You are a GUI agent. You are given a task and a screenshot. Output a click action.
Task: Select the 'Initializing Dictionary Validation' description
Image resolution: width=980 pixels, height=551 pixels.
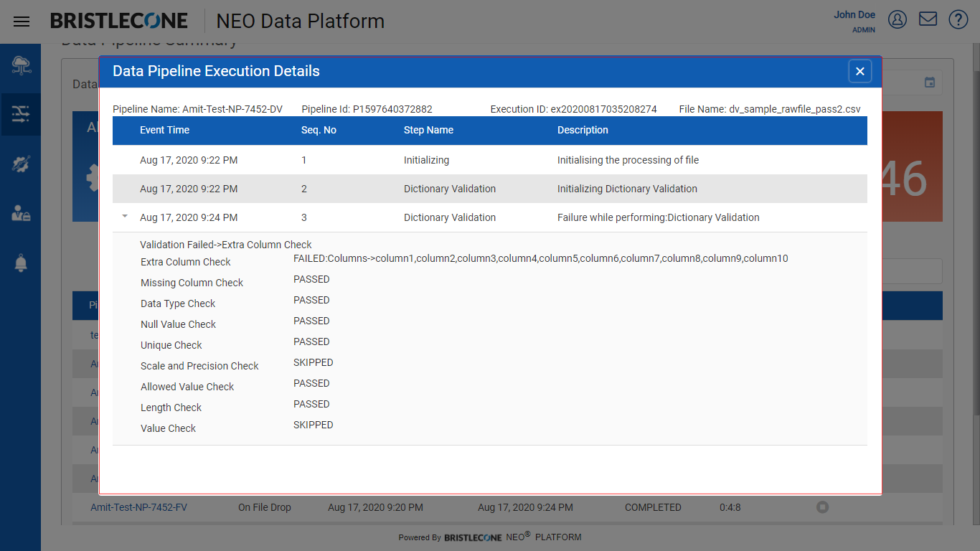click(x=627, y=189)
